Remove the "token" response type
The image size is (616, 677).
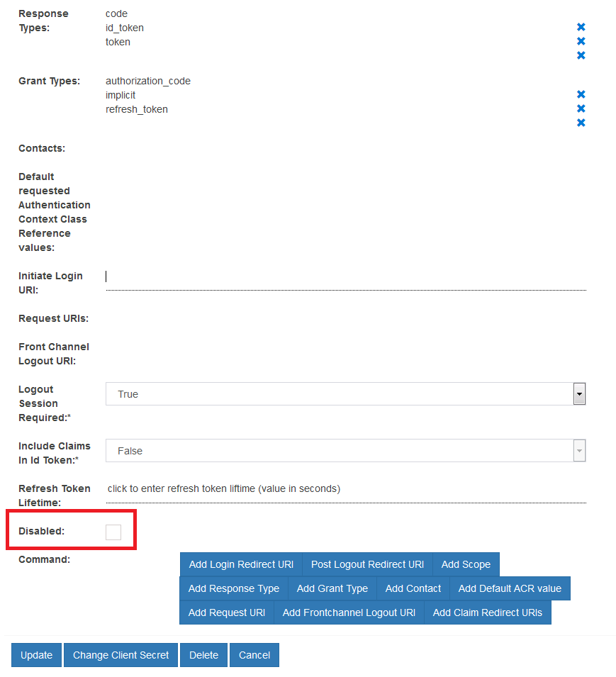click(x=581, y=55)
